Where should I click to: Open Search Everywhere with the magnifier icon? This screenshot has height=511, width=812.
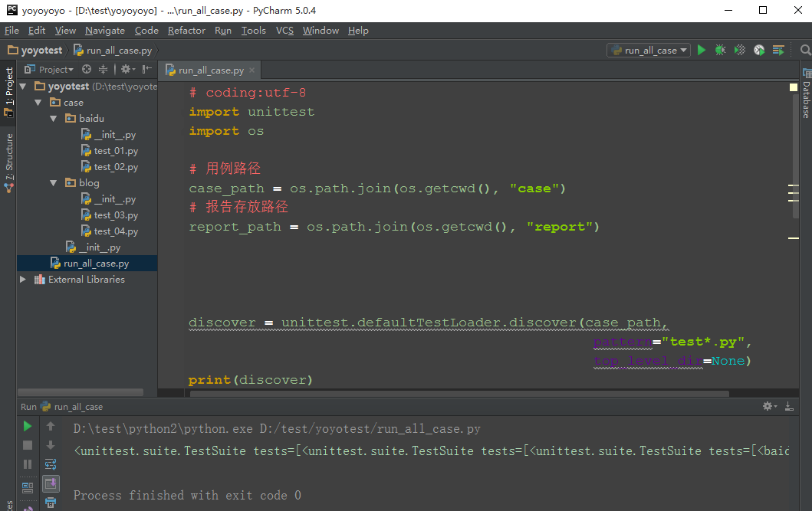point(805,50)
